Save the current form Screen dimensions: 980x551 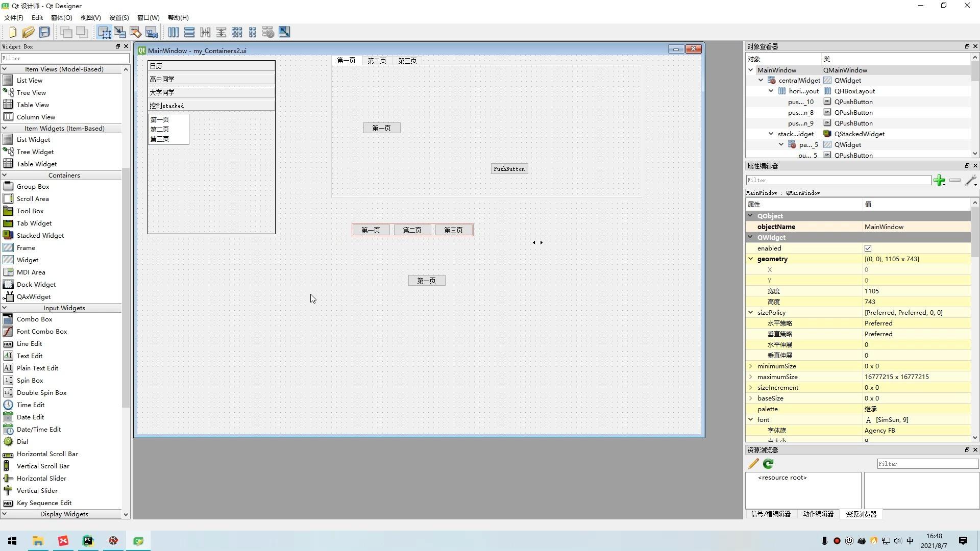(44, 32)
